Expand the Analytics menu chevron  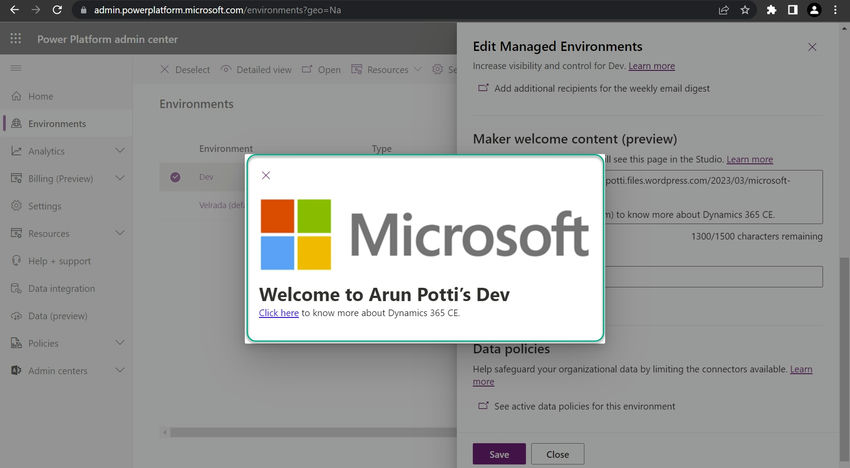pos(120,151)
